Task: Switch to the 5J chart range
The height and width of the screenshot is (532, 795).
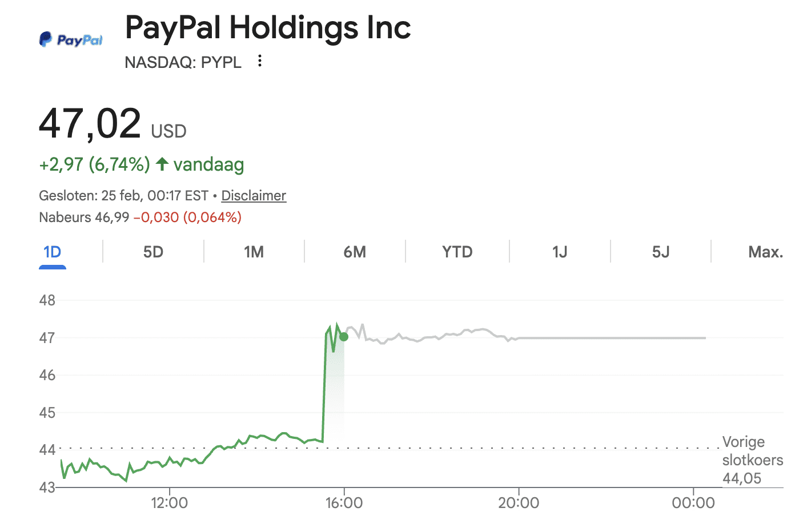Action: (x=661, y=252)
